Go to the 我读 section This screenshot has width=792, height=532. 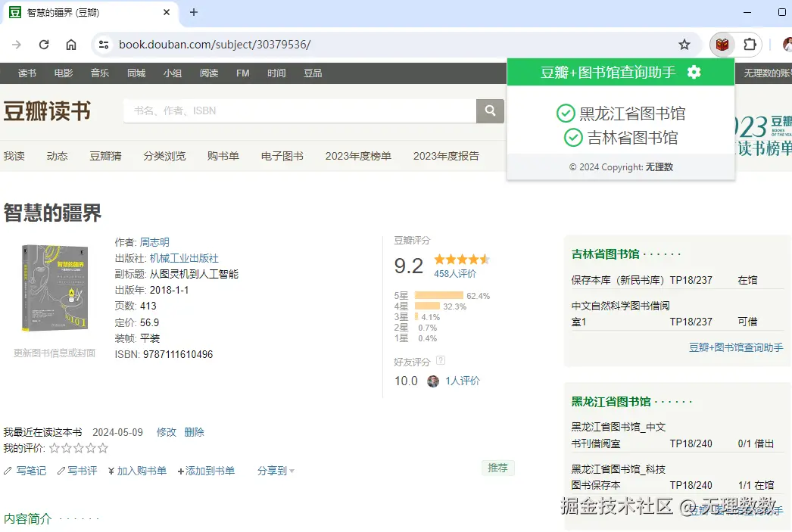(x=14, y=156)
